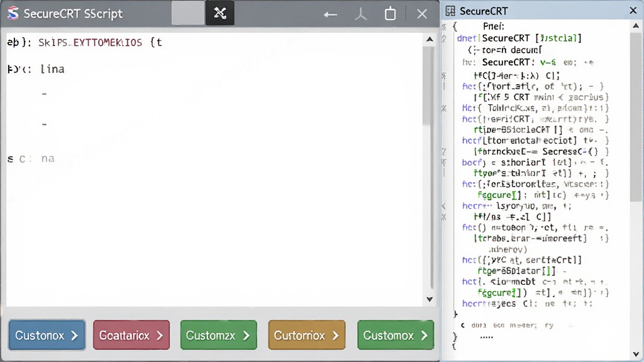644x362 pixels.
Task: Click the 'sthoriarT' code line
Action: (x=535, y=163)
